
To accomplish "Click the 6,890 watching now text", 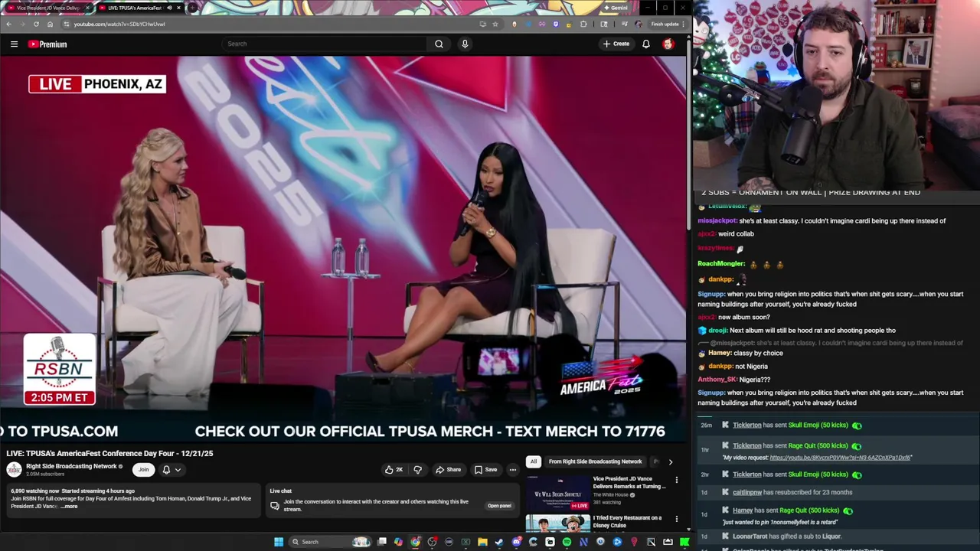I will pyautogui.click(x=34, y=491).
